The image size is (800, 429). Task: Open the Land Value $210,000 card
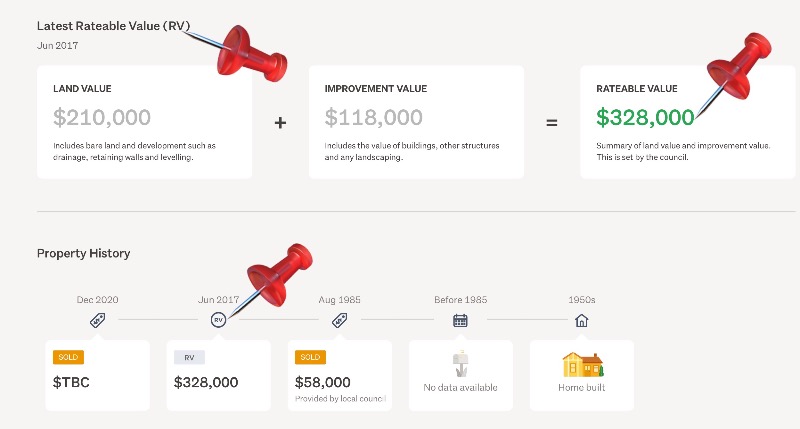click(144, 122)
